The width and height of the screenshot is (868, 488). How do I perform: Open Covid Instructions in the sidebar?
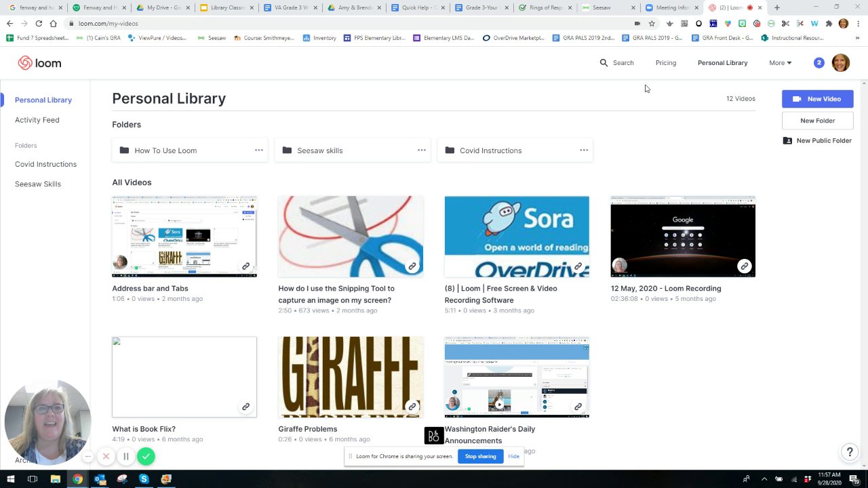pos(46,164)
